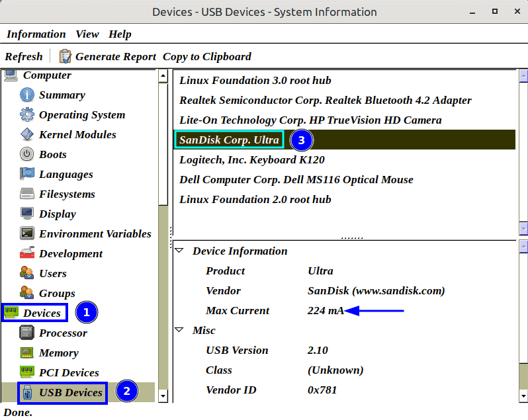Select Dell MS116 Optical Mouse row

(344, 179)
